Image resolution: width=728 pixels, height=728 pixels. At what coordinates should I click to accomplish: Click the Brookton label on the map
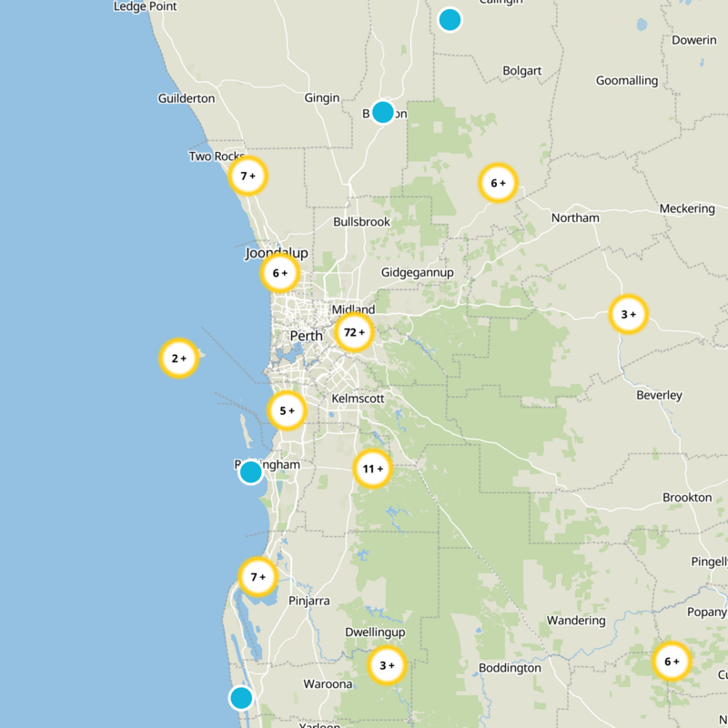(686, 497)
